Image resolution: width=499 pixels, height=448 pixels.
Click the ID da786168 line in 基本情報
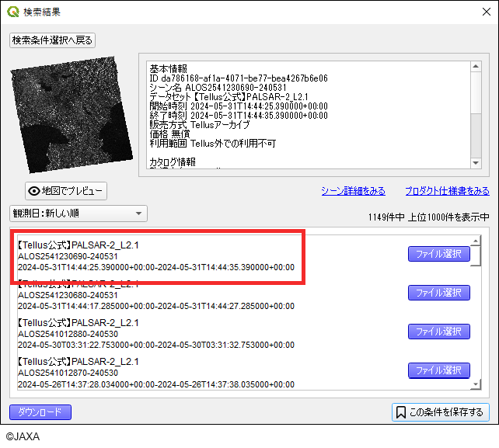239,78
